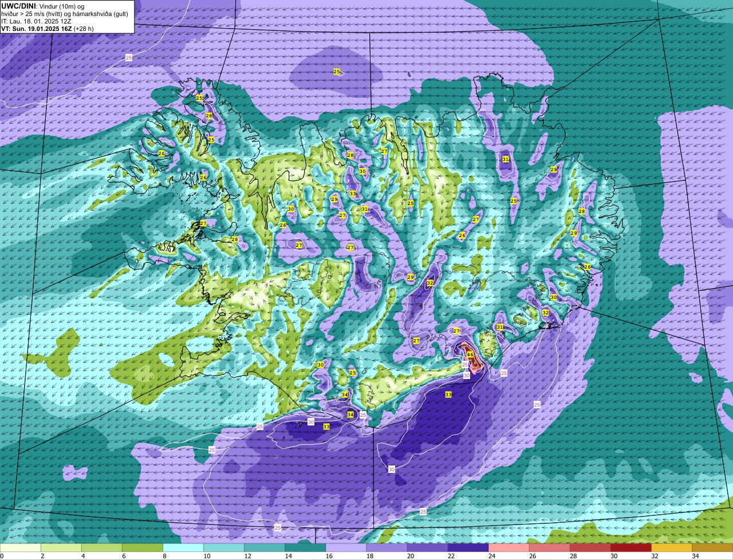This screenshot has width=733, height=560.
Task: Click the pale cyan 8–10 color scale swatch
Action: tap(183, 548)
